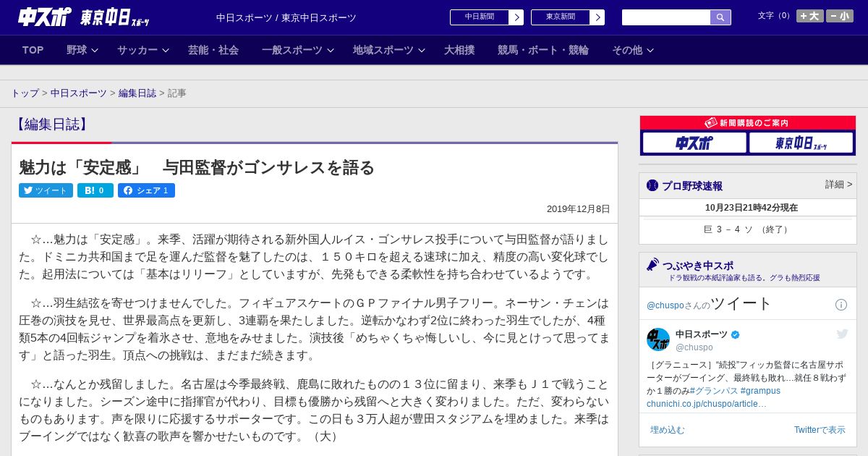Click the Hatena B! bookmark button
Screen dimensions: 868x456
95,190
